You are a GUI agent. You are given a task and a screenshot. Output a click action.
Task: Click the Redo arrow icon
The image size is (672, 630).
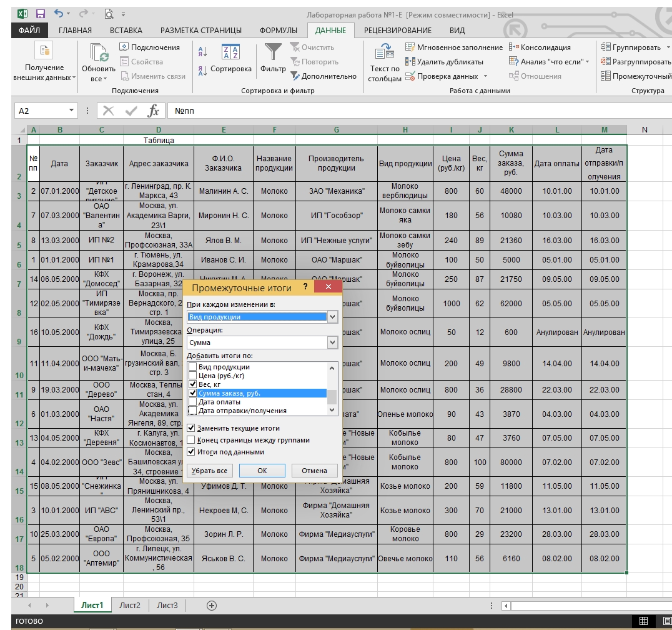point(84,14)
